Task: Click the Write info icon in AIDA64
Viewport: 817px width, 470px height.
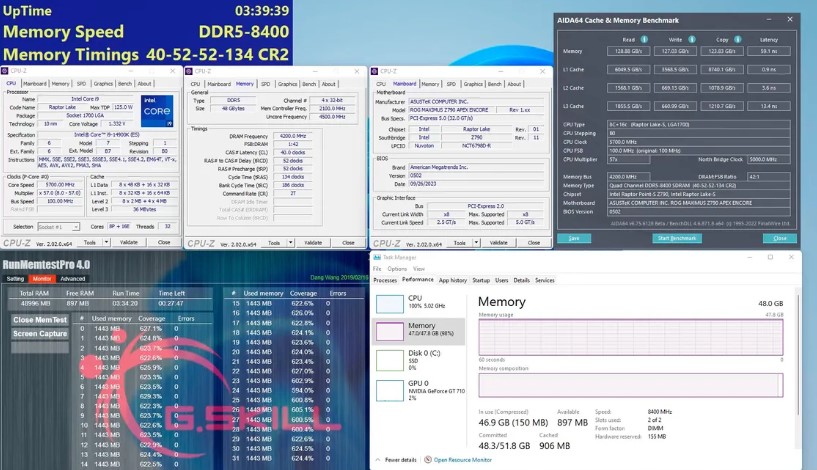Action: (691, 40)
